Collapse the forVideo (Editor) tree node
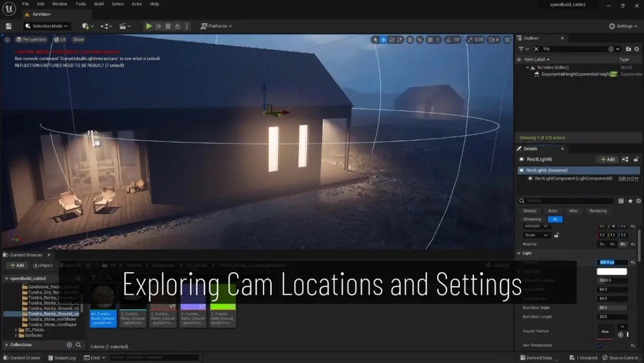This screenshot has width=644, height=363. [527, 68]
